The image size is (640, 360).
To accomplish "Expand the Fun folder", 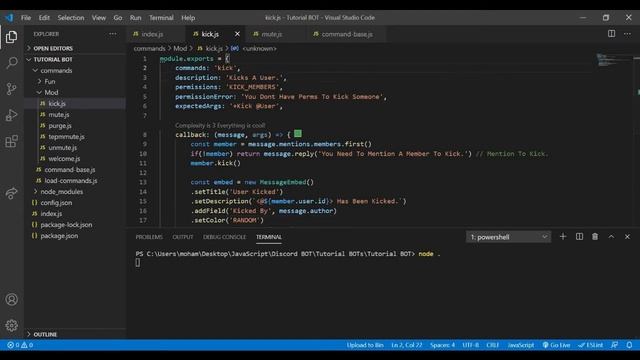I will click(50, 81).
